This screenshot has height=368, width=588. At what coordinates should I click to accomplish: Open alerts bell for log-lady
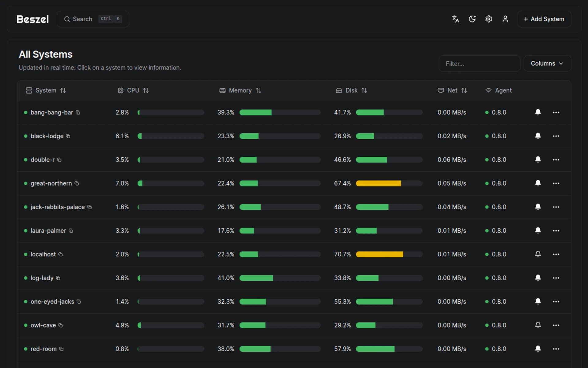(538, 278)
